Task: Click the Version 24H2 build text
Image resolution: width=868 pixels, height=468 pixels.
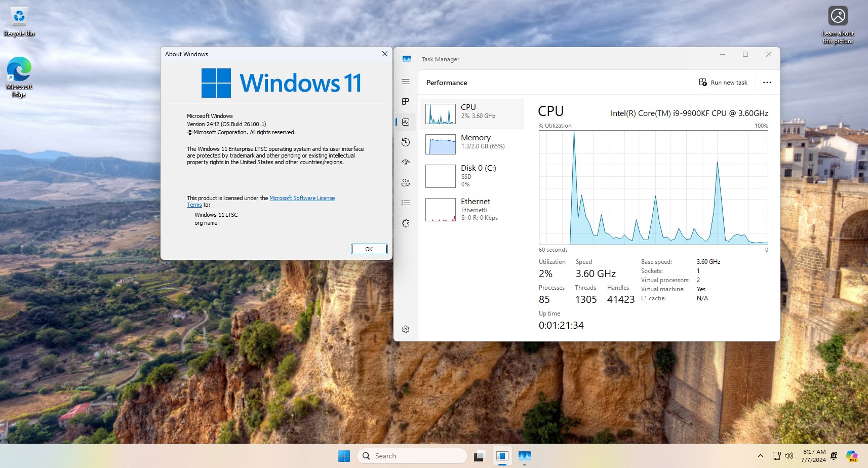Action: pos(226,124)
